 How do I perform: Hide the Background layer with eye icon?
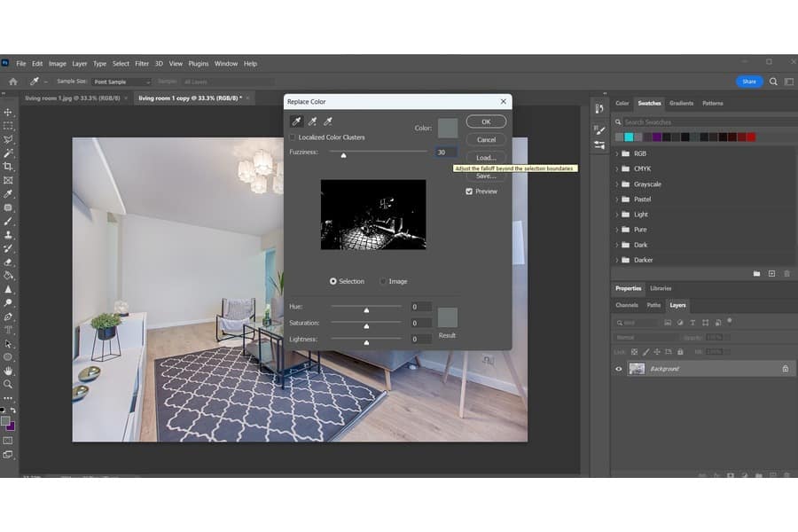[619, 369]
